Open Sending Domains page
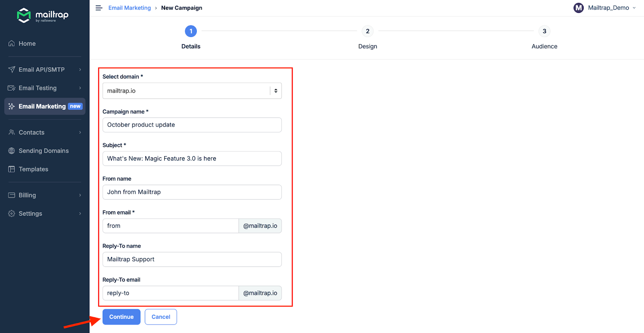Viewport: 644px width, 333px height. 45,151
